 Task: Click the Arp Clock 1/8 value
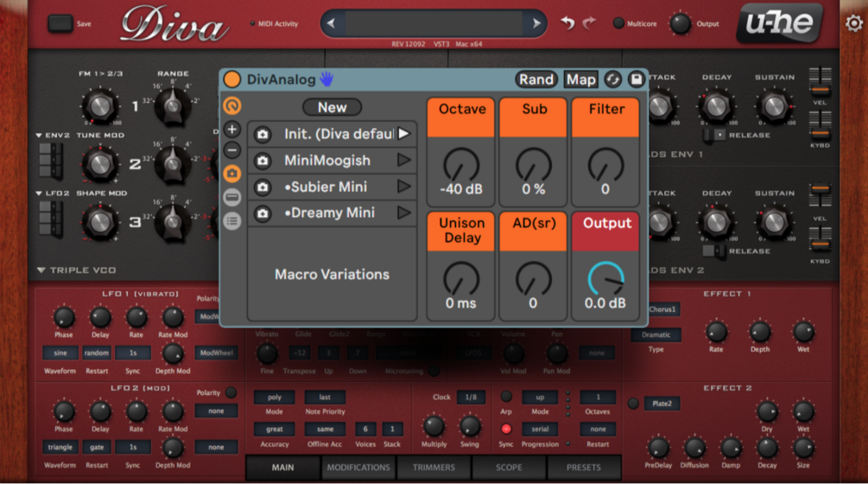[x=471, y=397]
